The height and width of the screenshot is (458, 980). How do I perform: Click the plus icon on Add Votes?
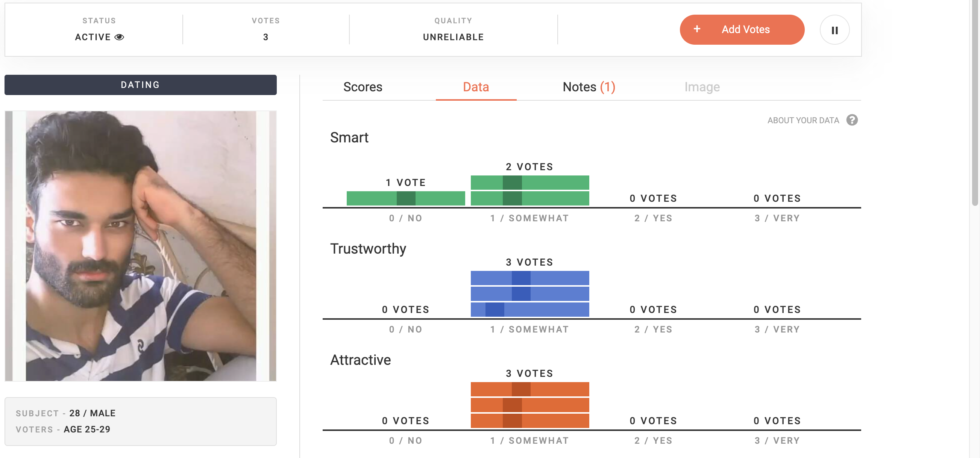pyautogui.click(x=696, y=29)
